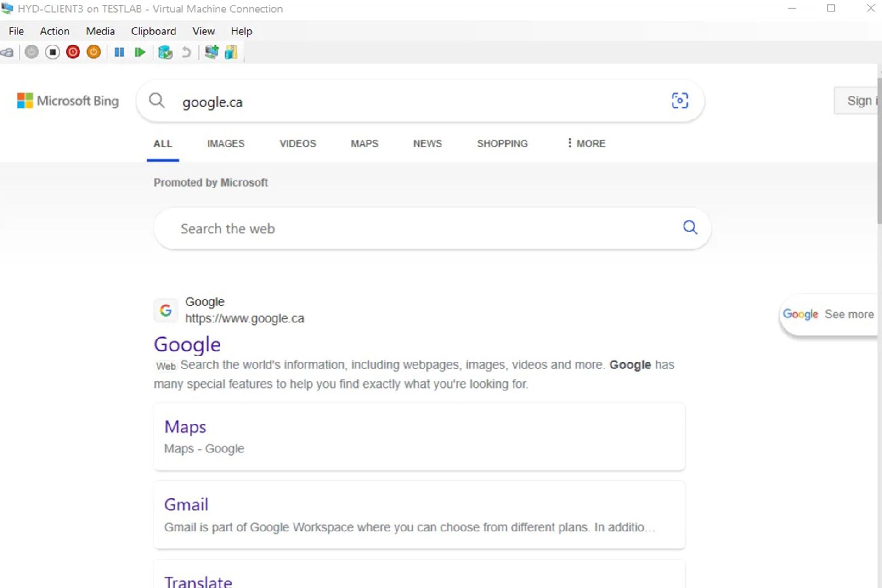Image resolution: width=882 pixels, height=588 pixels.
Task: Open the Gmail sublink
Action: pyautogui.click(x=186, y=504)
